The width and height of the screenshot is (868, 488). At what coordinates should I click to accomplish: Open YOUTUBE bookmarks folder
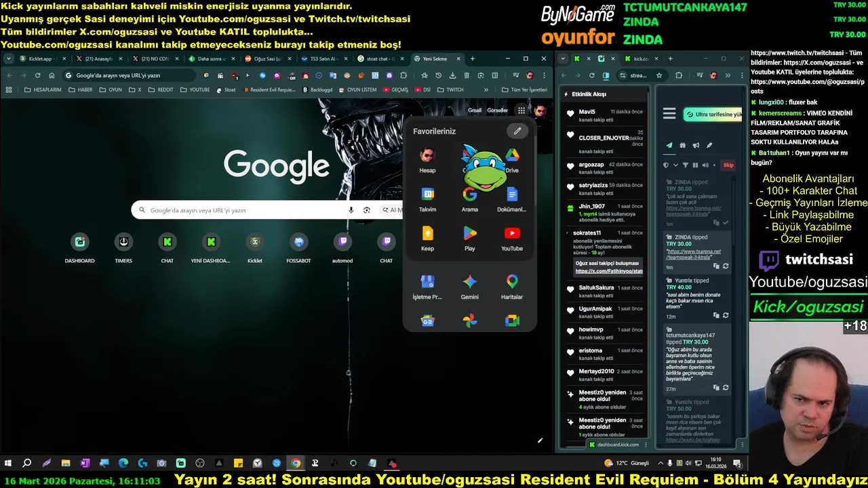tap(195, 89)
